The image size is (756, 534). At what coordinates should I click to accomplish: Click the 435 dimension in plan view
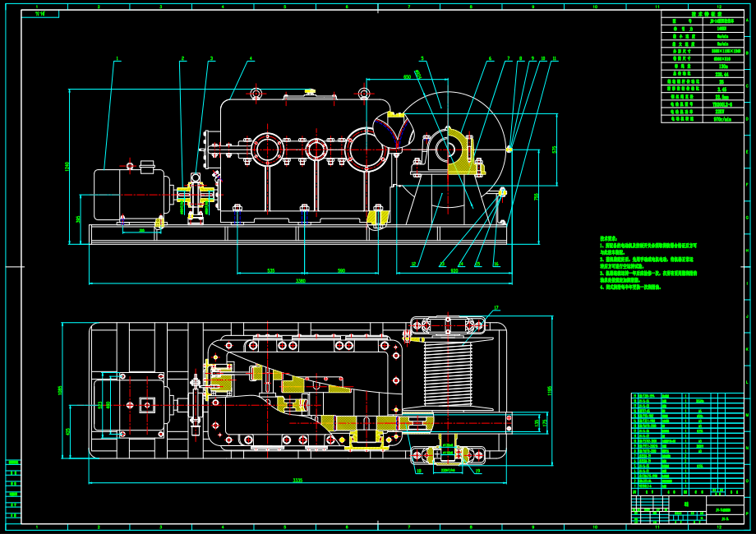pos(68,430)
